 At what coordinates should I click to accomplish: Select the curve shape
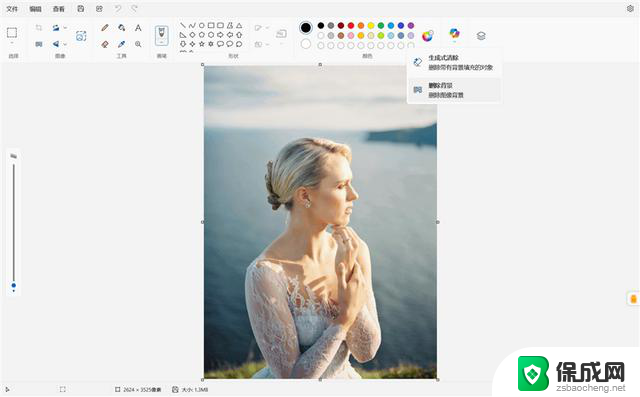pos(192,25)
